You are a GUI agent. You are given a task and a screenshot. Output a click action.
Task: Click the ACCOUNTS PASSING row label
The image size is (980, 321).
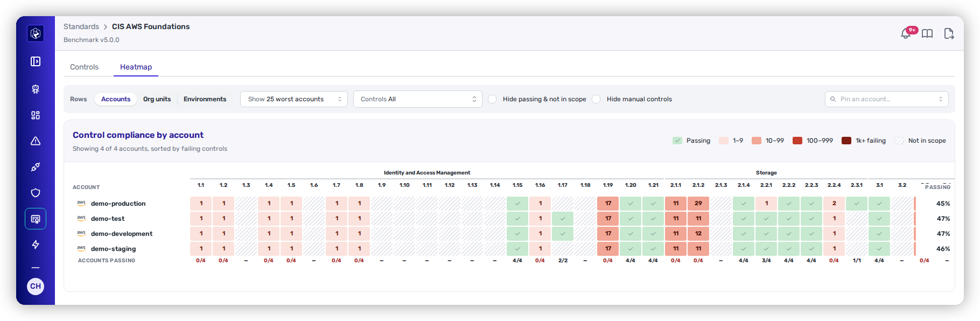[107, 261]
